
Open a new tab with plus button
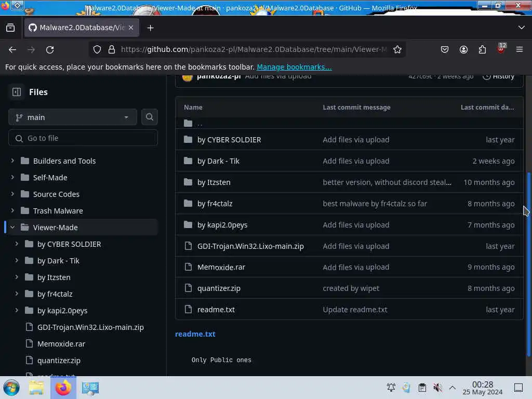pyautogui.click(x=150, y=28)
